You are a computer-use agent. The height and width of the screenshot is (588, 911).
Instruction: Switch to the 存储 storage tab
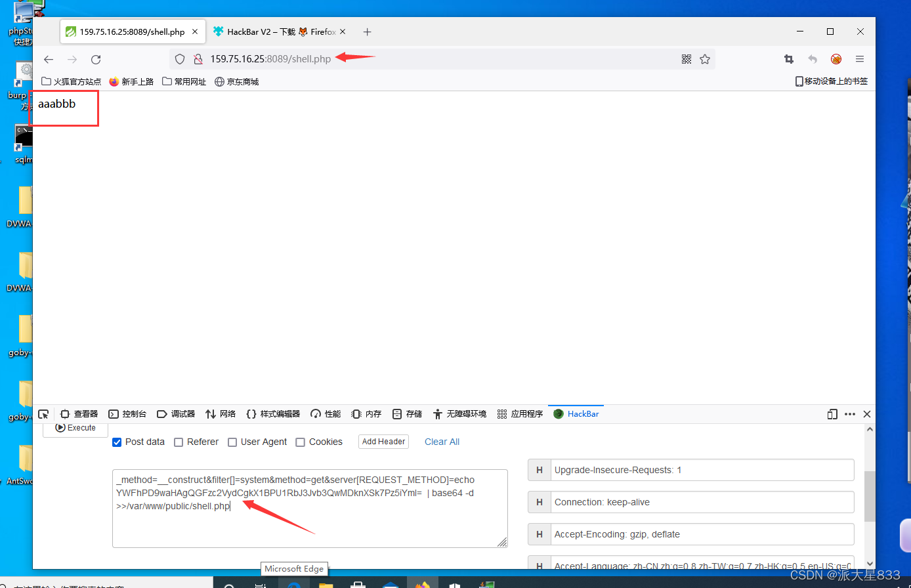pos(407,414)
